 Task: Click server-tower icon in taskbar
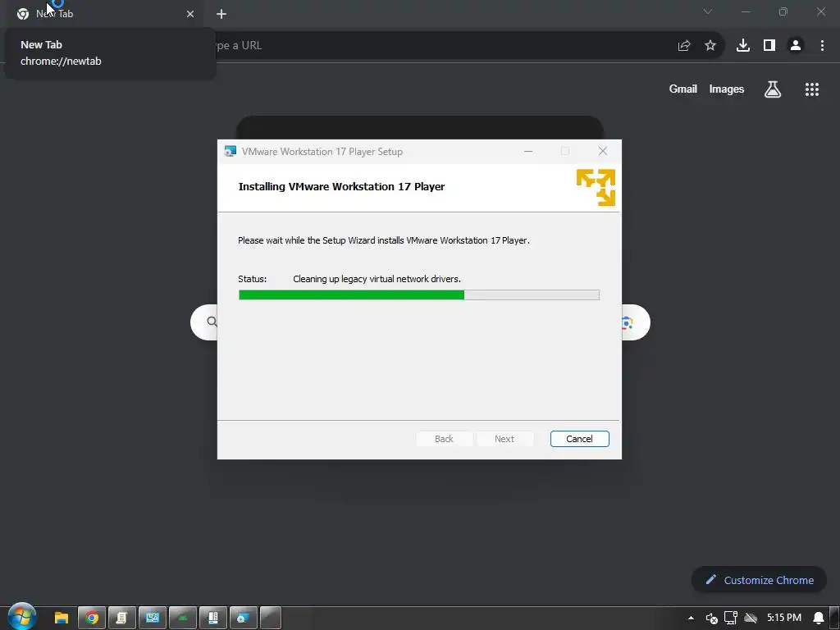pos(213,619)
